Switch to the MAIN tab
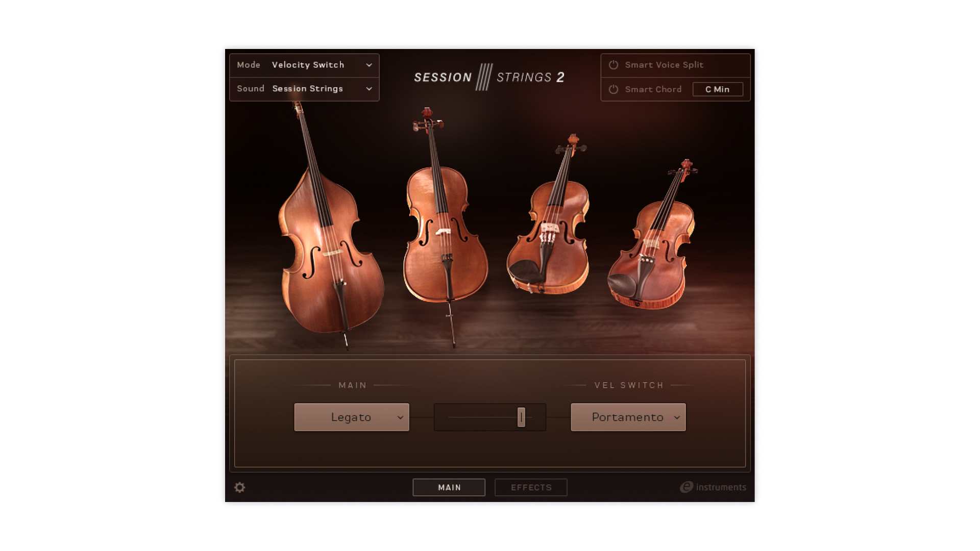The image size is (980, 551). pyautogui.click(x=449, y=487)
